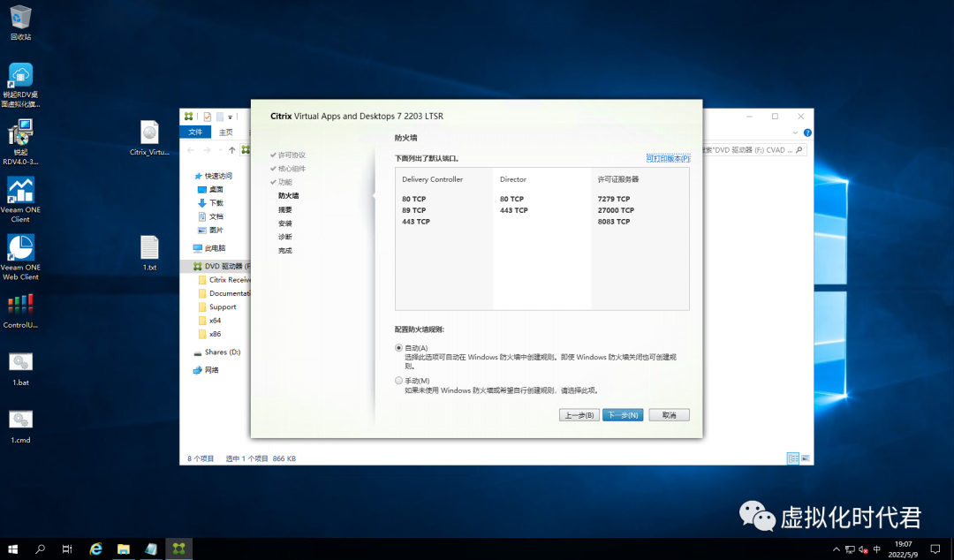Open Task View on the taskbar
Image resolution: width=954 pixels, height=560 pixels.
[67, 549]
